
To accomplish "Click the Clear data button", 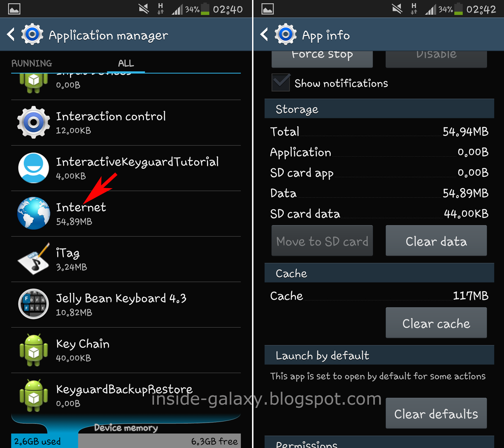I will tap(436, 241).
